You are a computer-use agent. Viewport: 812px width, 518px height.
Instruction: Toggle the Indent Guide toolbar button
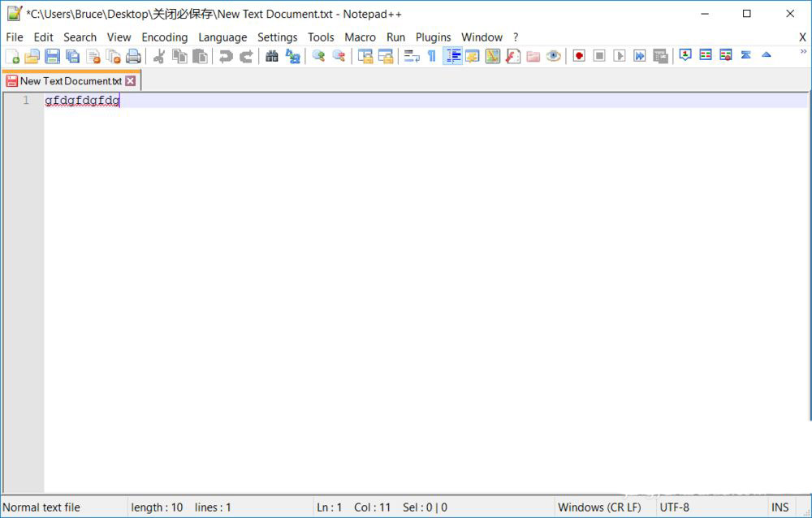coord(453,56)
